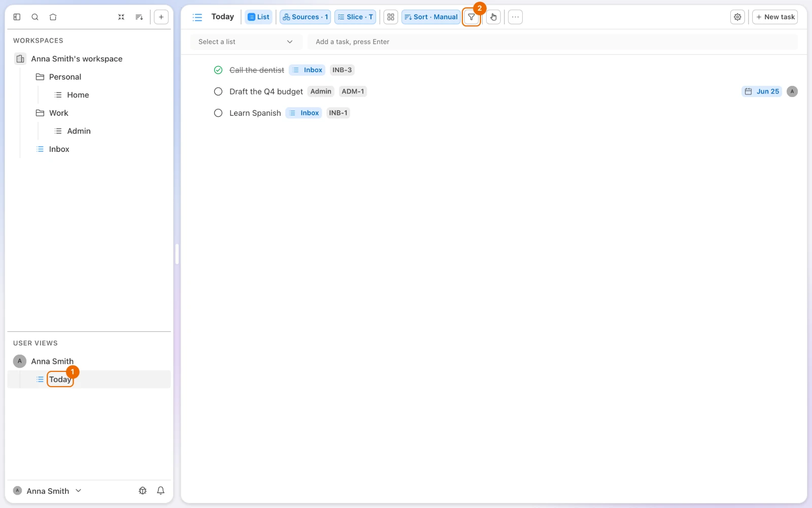Open the three-dots more options

(x=515, y=17)
